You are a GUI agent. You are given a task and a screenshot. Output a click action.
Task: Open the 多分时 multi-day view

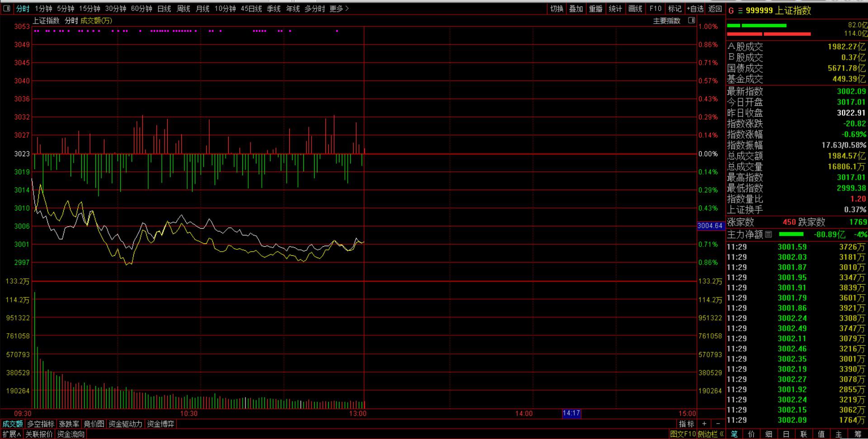(x=315, y=9)
